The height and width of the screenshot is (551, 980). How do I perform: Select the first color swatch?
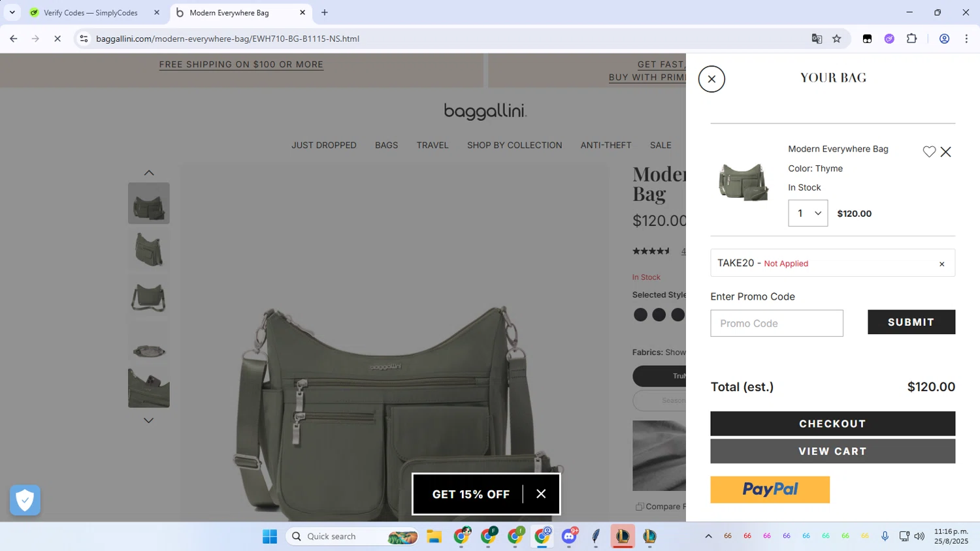coord(640,315)
